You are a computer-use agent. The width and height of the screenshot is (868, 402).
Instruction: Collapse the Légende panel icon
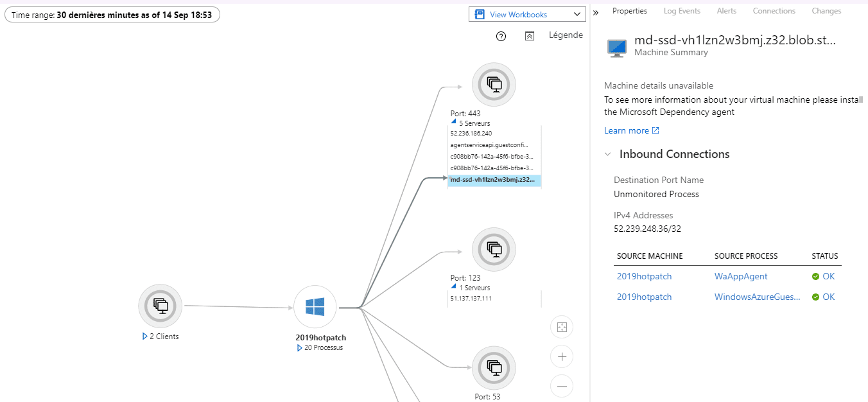[530, 37]
